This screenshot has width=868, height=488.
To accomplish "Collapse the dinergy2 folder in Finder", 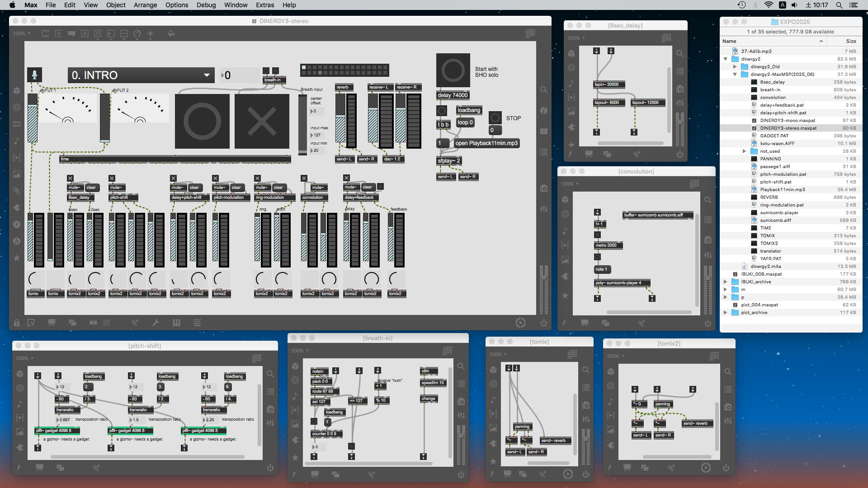I will pos(726,59).
